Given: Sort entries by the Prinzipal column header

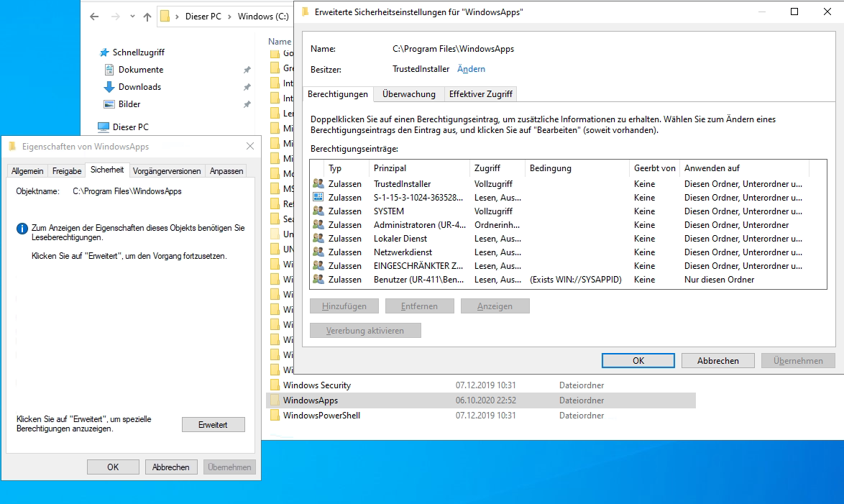Looking at the screenshot, I should [x=390, y=168].
